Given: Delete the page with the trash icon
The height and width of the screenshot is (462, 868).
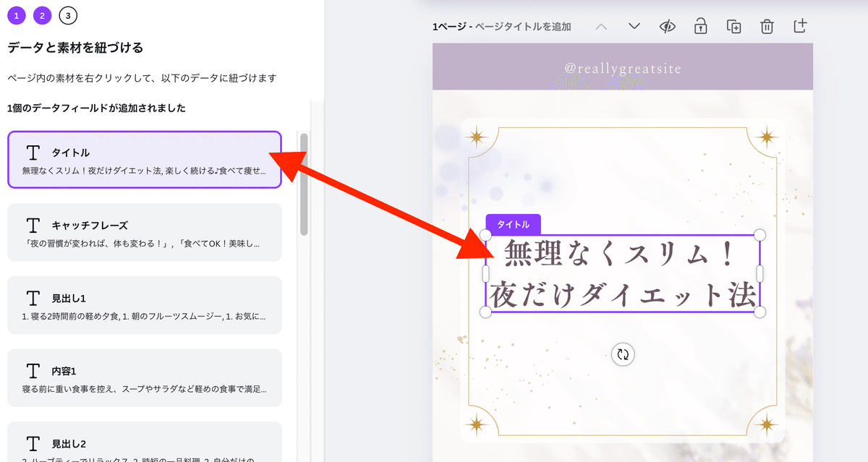Looking at the screenshot, I should coord(767,27).
